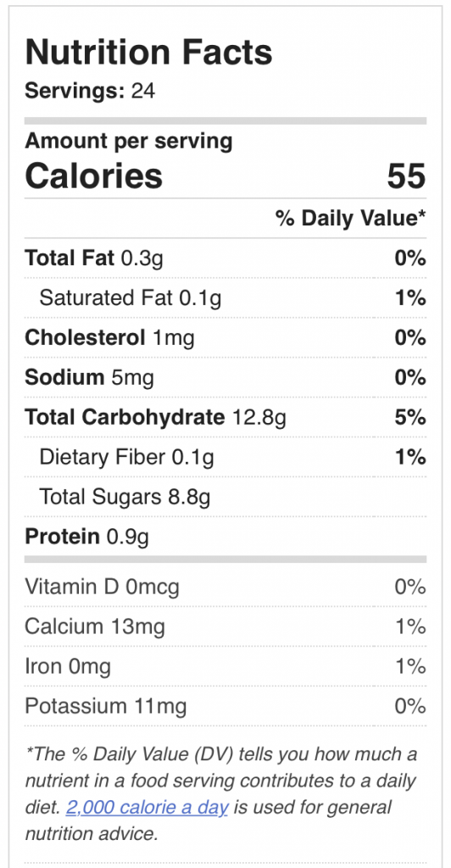The height and width of the screenshot is (868, 451).
Task: Click the Calcium 13mg row
Action: [225, 626]
